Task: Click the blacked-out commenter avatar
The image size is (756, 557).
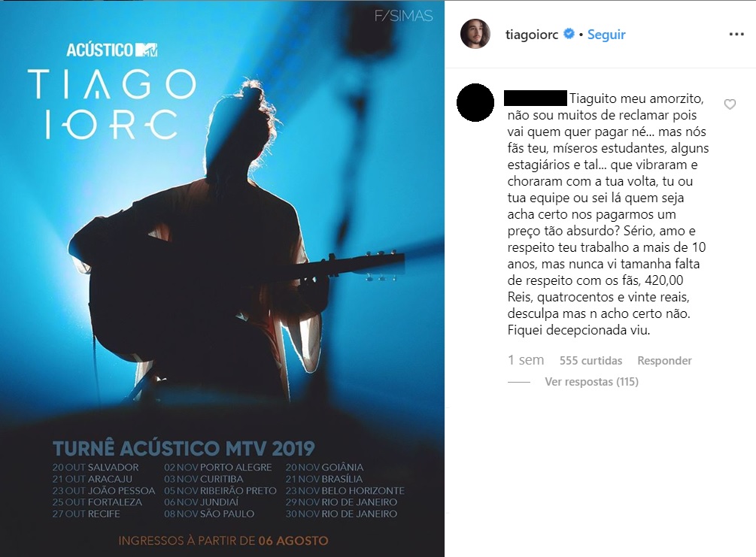Action: click(475, 103)
